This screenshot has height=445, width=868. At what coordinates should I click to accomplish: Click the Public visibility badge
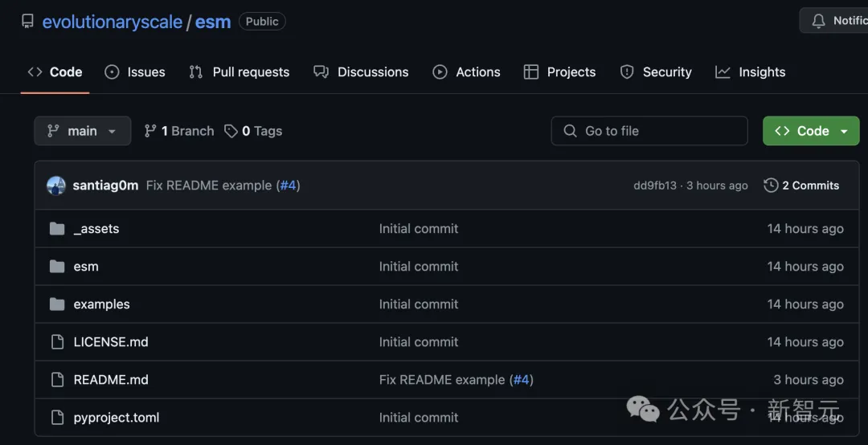pos(262,22)
